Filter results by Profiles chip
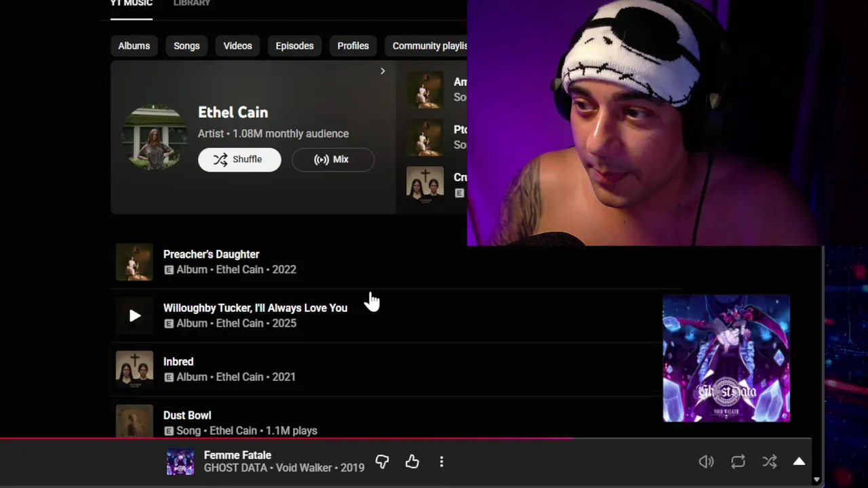This screenshot has height=488, width=868. click(x=353, y=45)
